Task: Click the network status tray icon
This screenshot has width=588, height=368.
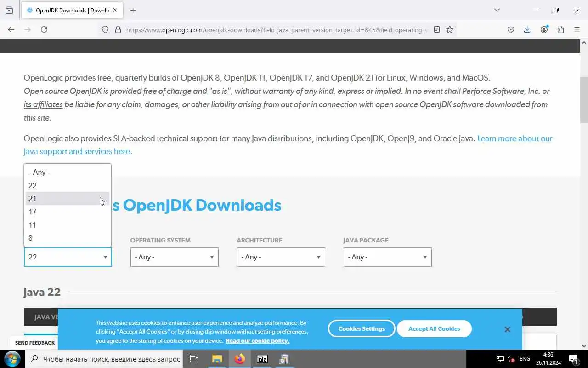Action: 500,359
